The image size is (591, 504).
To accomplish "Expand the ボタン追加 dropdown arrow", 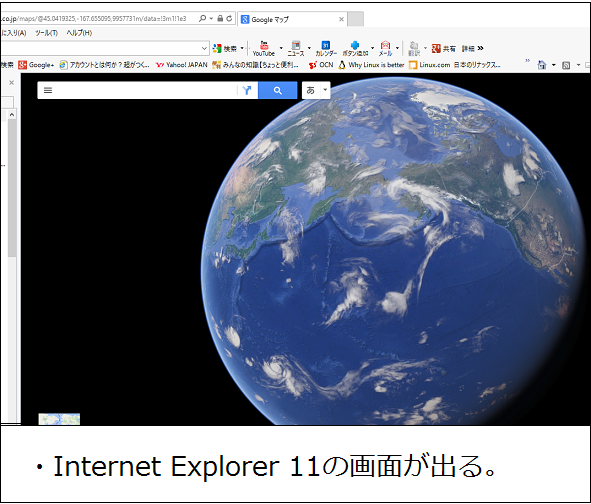I will 372,48.
